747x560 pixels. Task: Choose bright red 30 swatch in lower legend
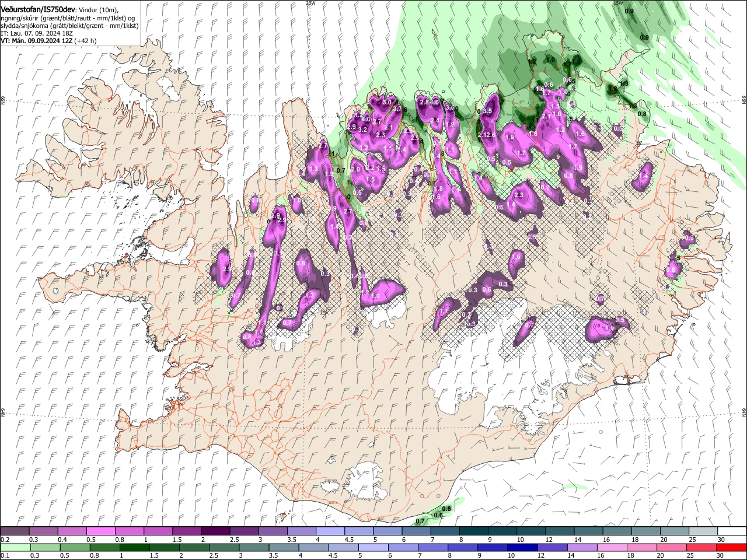pyautogui.click(x=731, y=547)
